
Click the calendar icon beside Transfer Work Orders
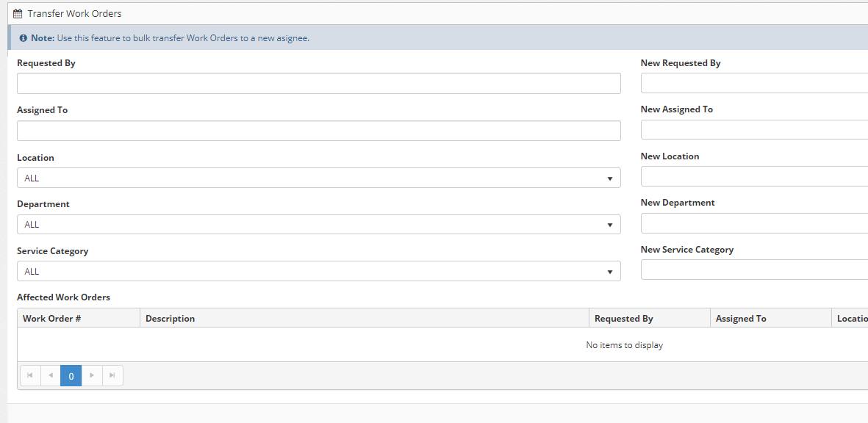coord(18,14)
